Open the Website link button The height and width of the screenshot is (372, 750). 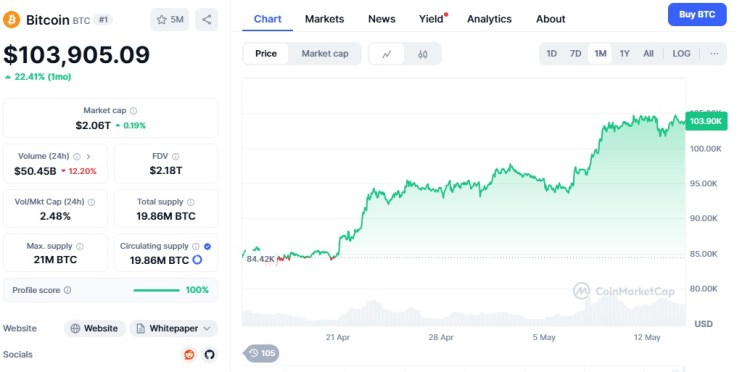click(x=95, y=328)
